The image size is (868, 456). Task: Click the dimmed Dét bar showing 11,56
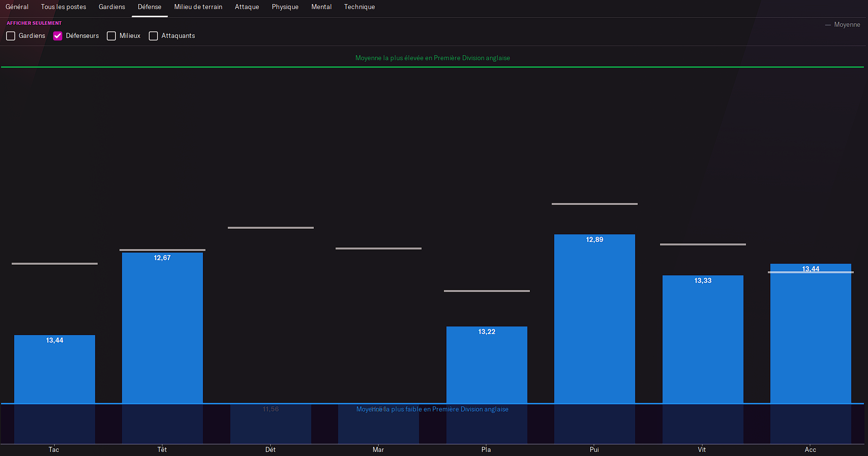[271, 424]
